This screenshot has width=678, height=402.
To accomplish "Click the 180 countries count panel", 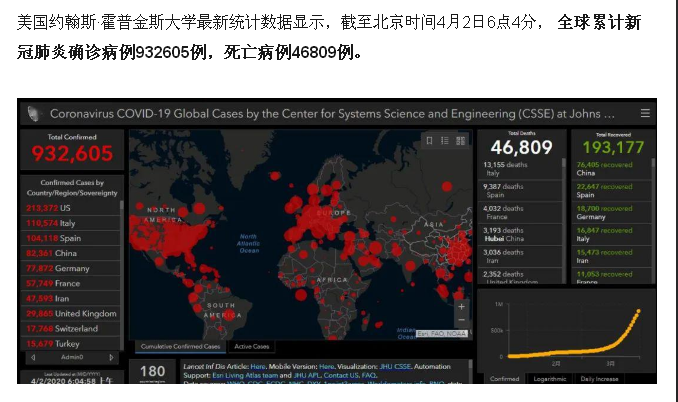I will (152, 372).
